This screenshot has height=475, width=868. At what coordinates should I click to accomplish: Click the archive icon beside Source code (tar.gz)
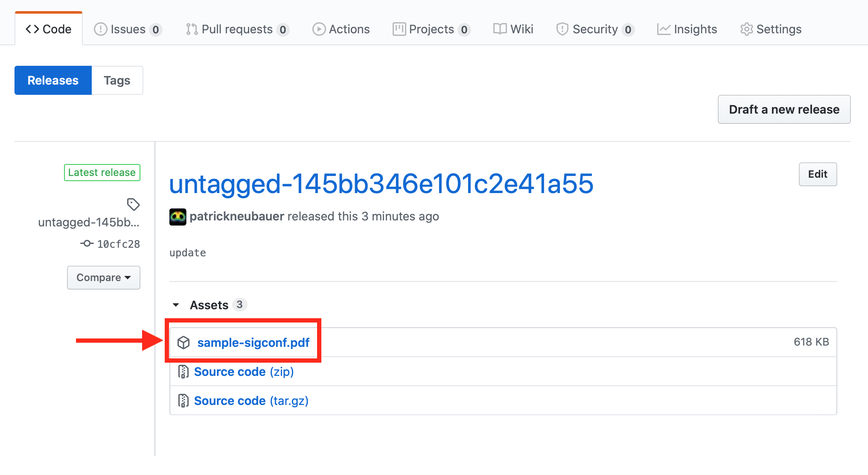(183, 401)
